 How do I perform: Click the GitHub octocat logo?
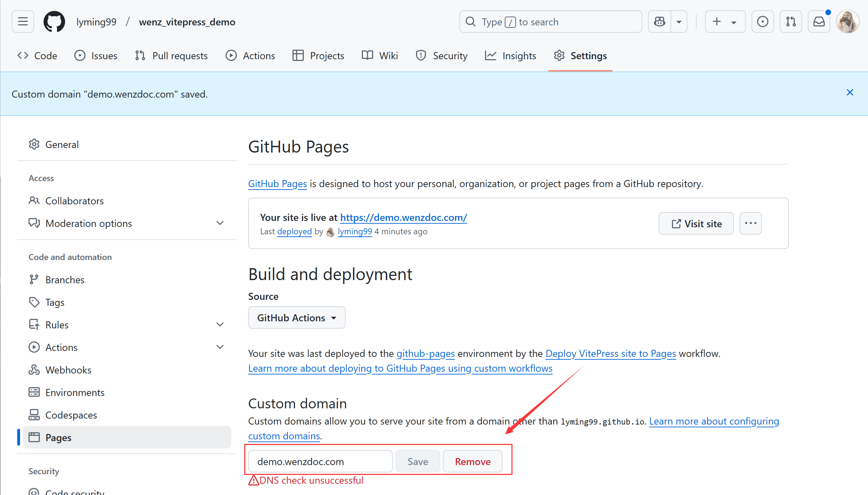click(54, 22)
